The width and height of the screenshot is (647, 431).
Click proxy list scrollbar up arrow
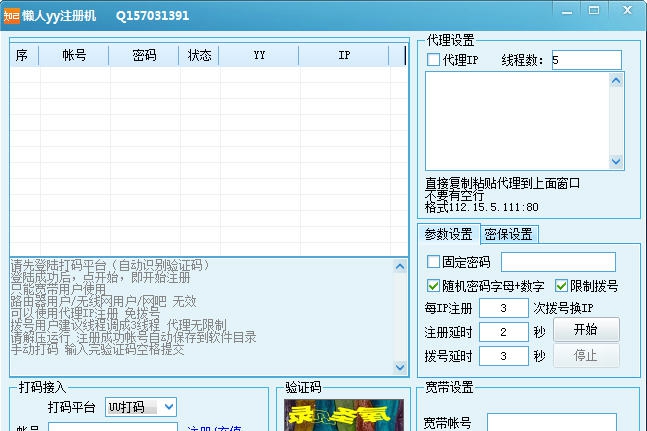(616, 80)
